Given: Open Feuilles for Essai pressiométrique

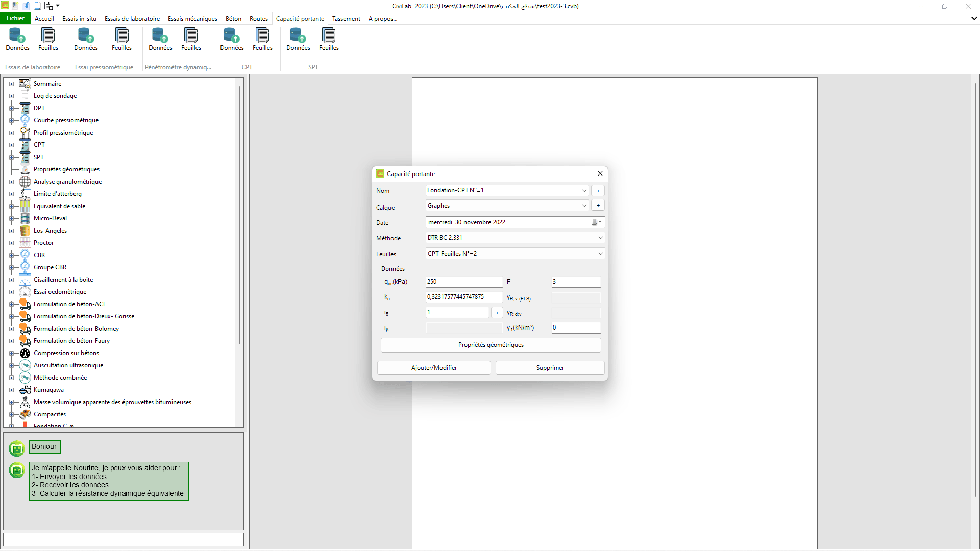Looking at the screenshot, I should coord(121,40).
